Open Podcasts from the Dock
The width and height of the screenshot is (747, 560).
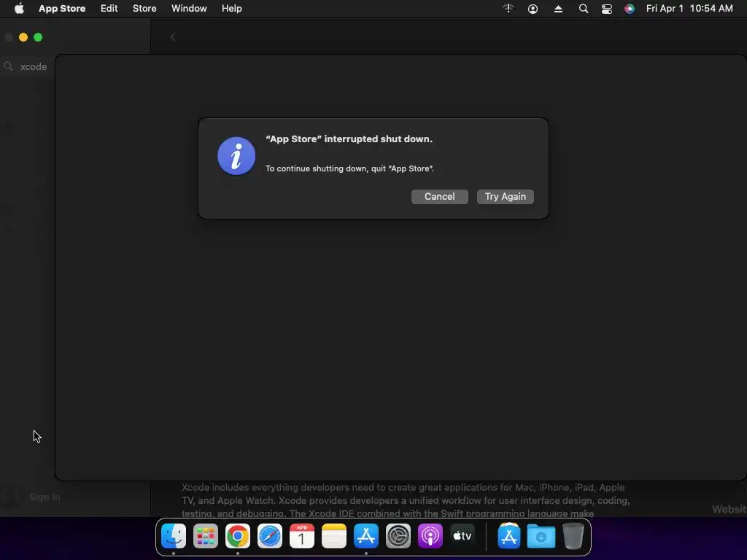click(430, 536)
